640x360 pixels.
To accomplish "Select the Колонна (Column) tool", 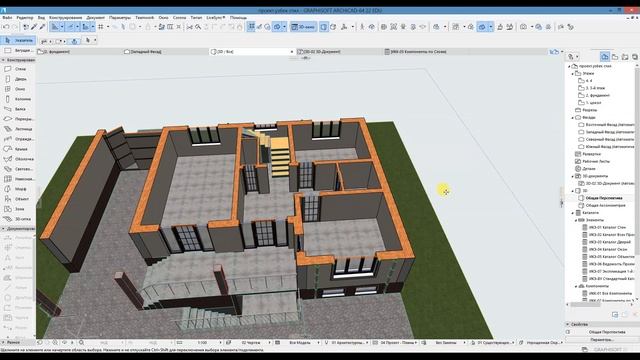I will [18, 99].
